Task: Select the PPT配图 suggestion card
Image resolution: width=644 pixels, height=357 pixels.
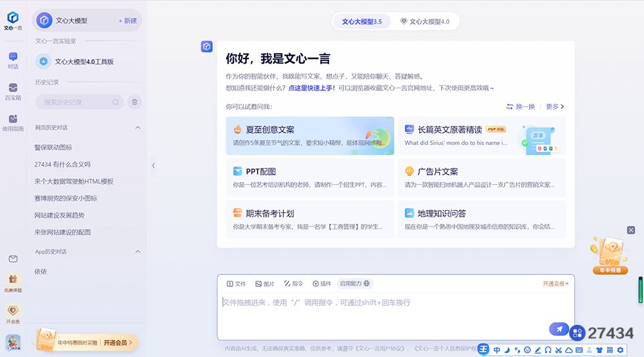Action: point(310,178)
